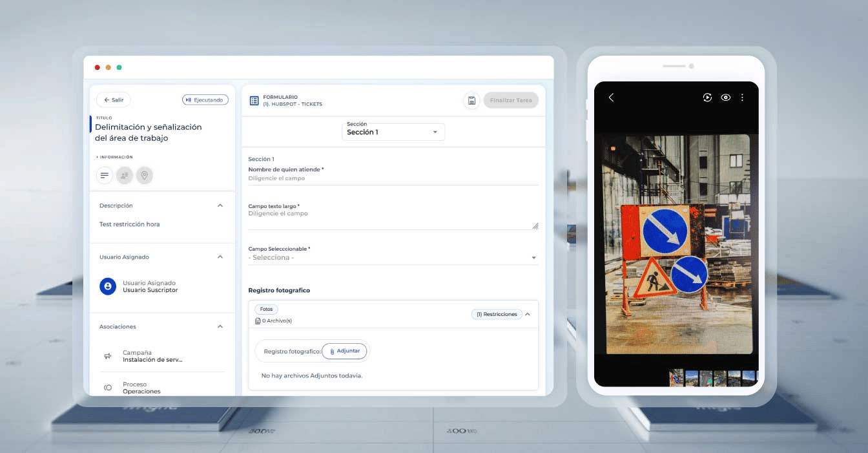The height and width of the screenshot is (453, 868).
Task: Toggle the Ejecutando status button
Action: click(x=205, y=100)
